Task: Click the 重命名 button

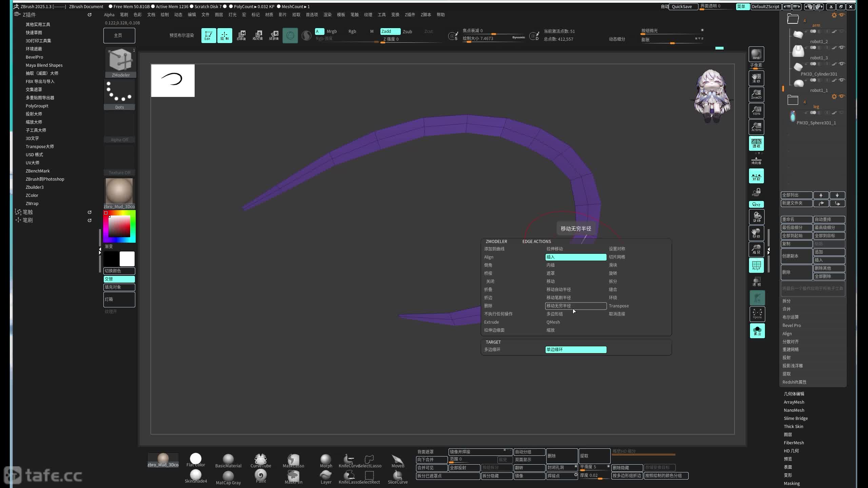Action: 796,219
